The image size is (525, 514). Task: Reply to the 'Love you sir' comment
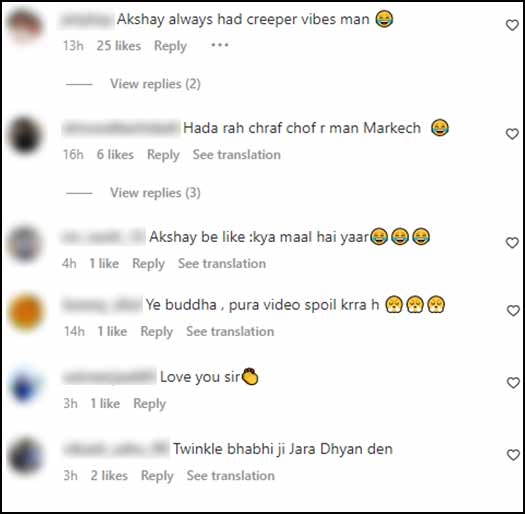tap(150, 403)
